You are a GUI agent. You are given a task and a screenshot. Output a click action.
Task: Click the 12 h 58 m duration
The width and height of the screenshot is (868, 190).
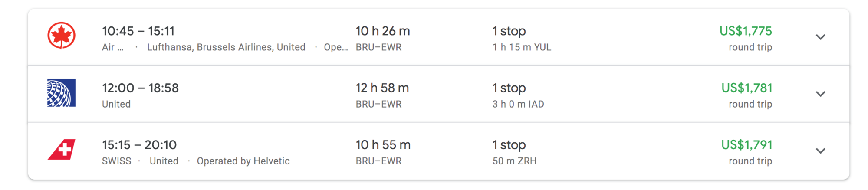[x=382, y=88]
